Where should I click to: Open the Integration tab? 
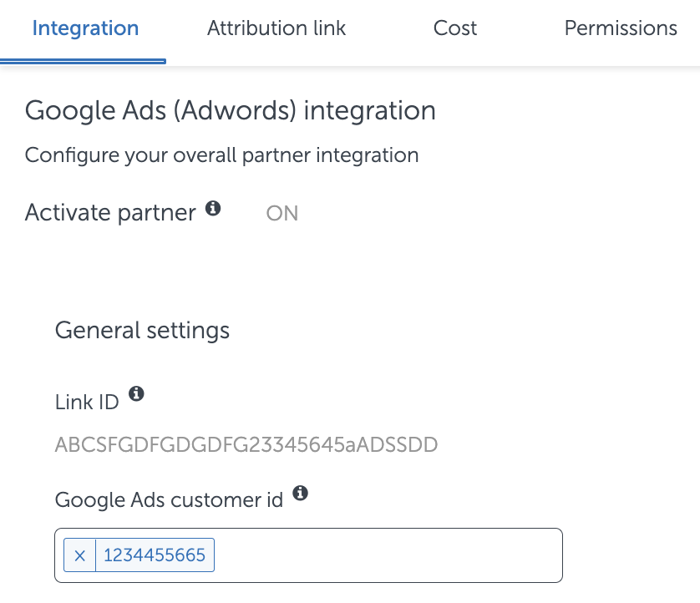point(85,28)
